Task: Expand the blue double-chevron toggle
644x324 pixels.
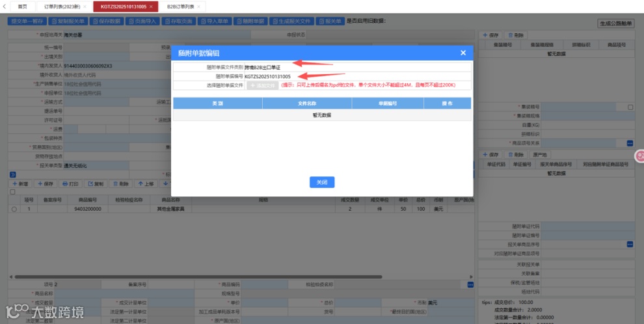Action: click(x=13, y=174)
